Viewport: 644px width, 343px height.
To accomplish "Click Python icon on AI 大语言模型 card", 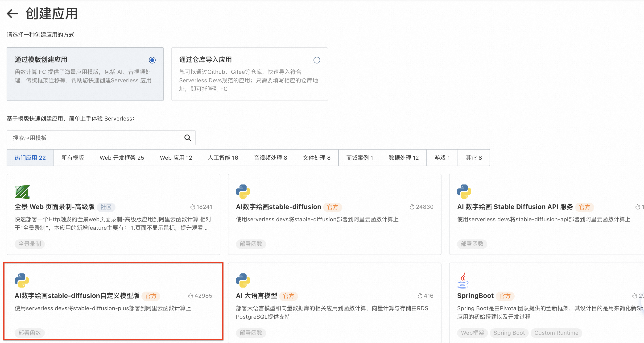I will (243, 280).
